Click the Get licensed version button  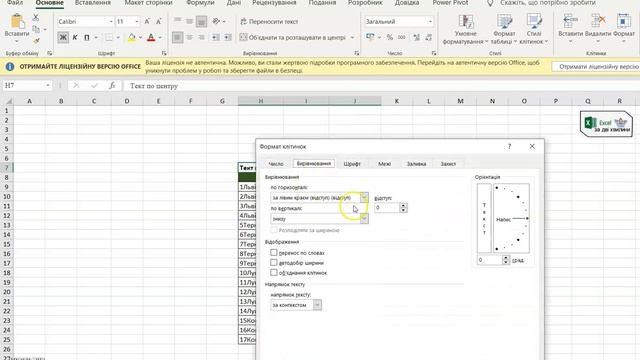[x=596, y=67]
